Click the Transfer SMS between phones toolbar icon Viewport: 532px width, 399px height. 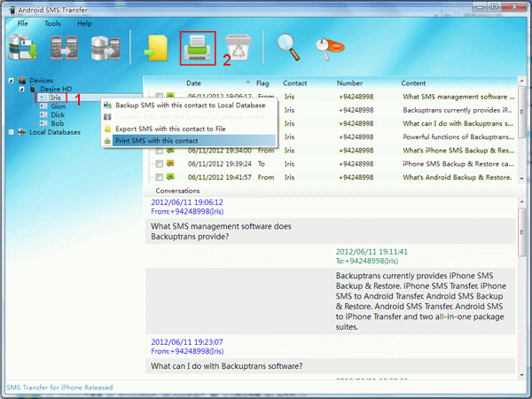(x=65, y=48)
